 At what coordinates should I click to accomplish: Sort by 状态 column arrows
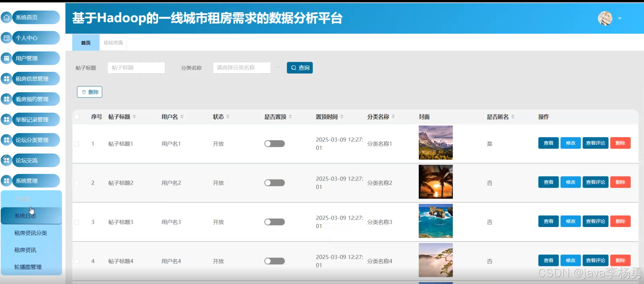click(x=228, y=117)
